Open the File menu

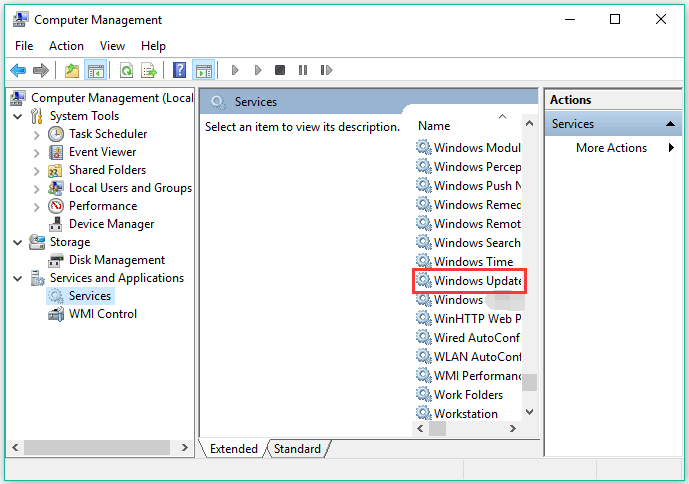pos(24,46)
